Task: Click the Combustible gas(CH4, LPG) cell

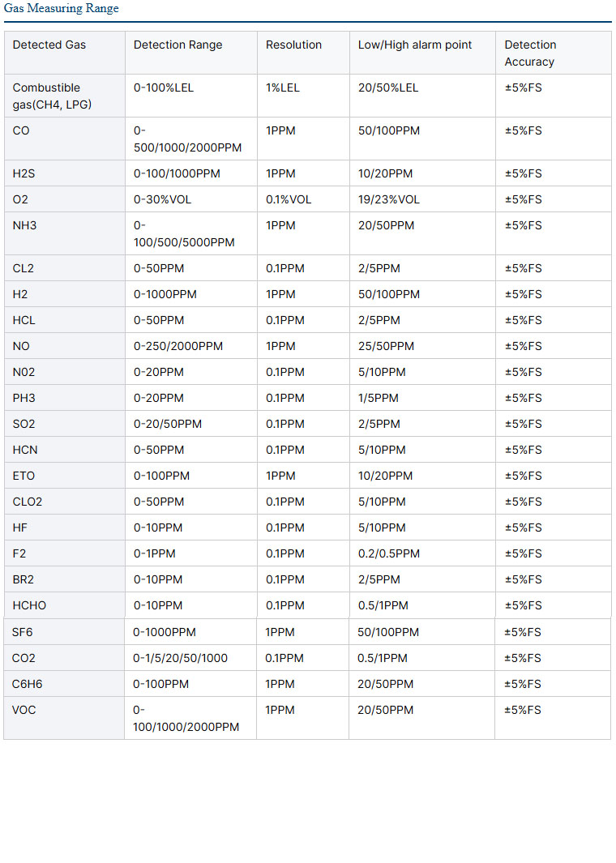Action: (x=52, y=96)
